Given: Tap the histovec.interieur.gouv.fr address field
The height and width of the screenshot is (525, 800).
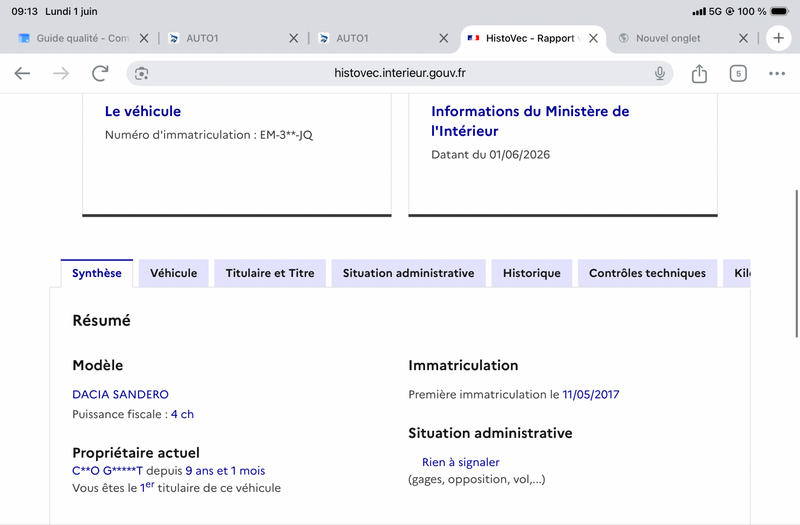Looking at the screenshot, I should tap(400, 73).
